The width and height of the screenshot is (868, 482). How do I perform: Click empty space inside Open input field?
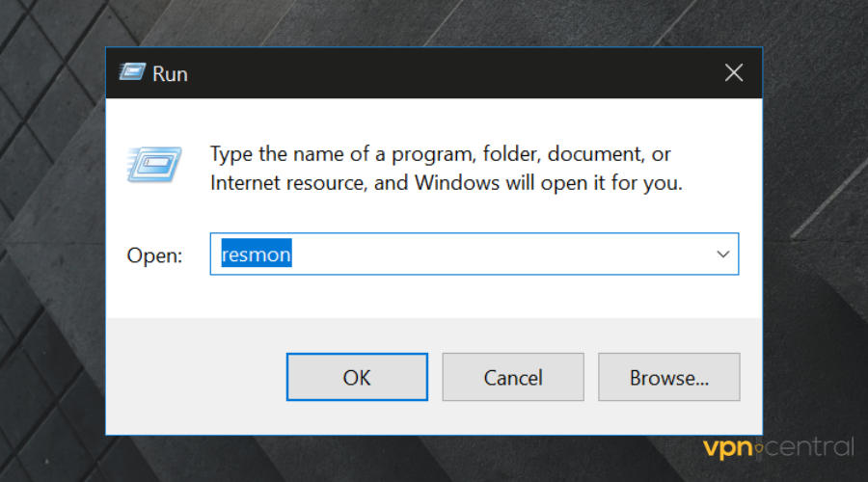(x=482, y=254)
